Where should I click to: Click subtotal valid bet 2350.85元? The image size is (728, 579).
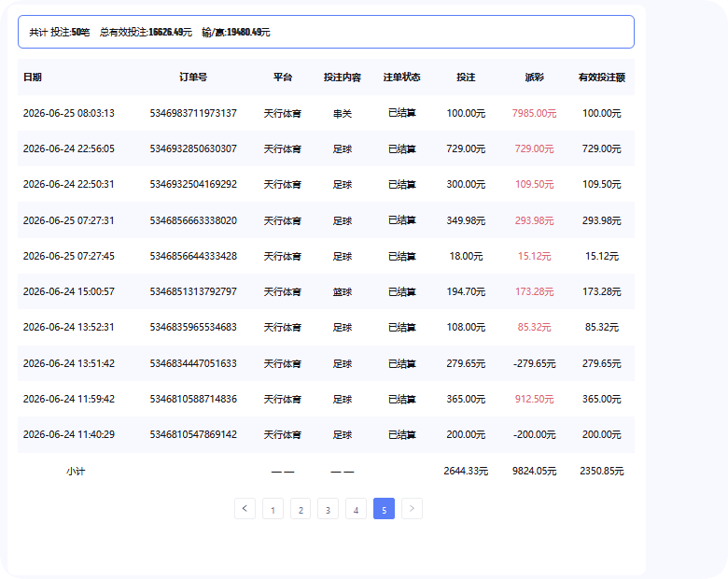pyautogui.click(x=602, y=472)
